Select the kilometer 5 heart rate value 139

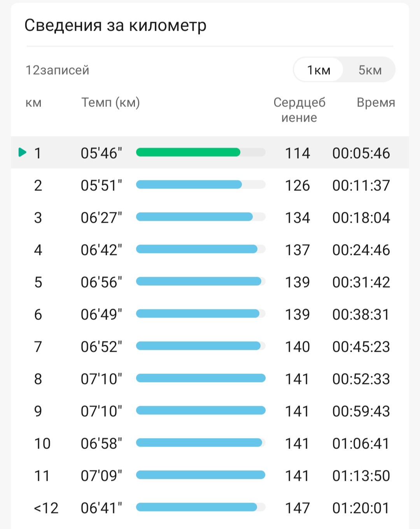pos(297,282)
